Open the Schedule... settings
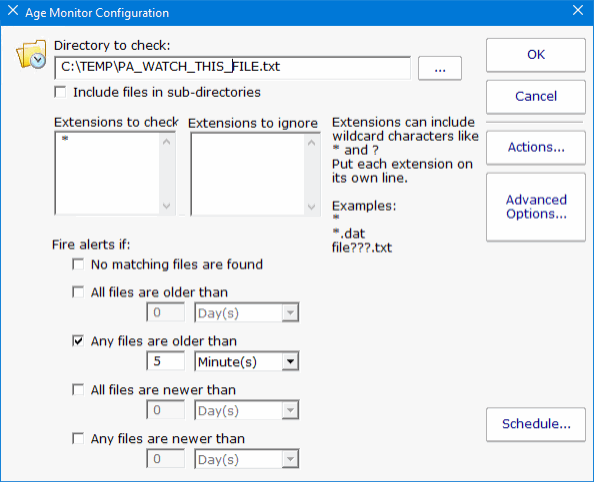Viewport: 594px width, 482px height. 536,424
